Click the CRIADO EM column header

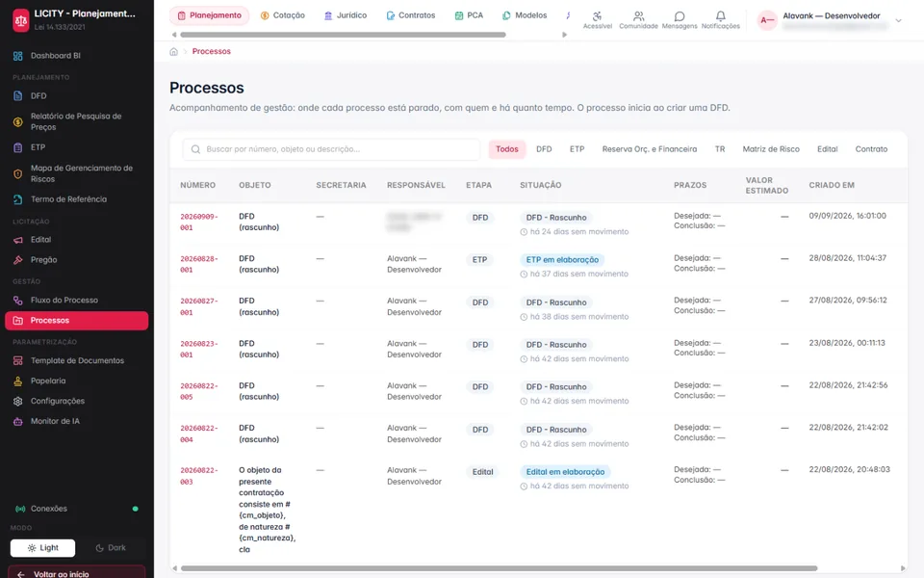click(832, 185)
